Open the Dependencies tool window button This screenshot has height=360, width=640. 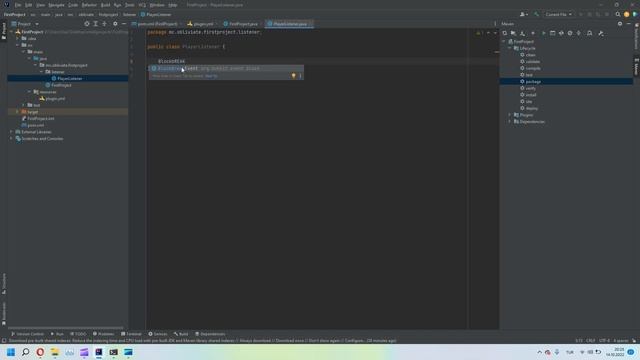coord(210,334)
